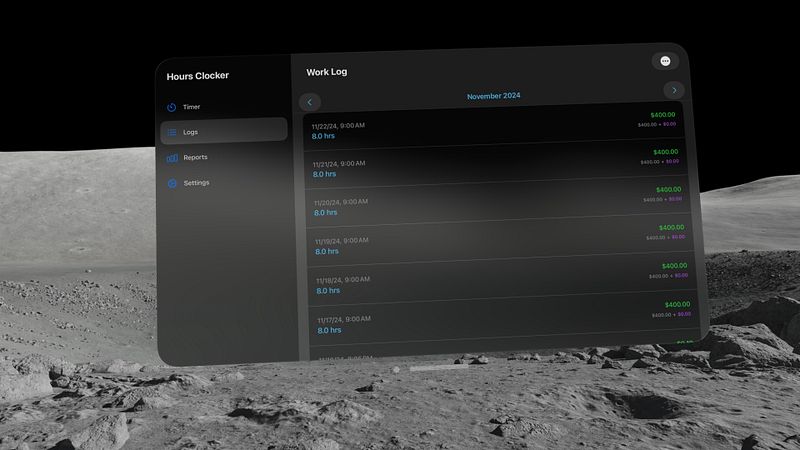The width and height of the screenshot is (800, 450).
Task: Select $400.00 total on 11/17/24 row
Action: [x=678, y=305]
